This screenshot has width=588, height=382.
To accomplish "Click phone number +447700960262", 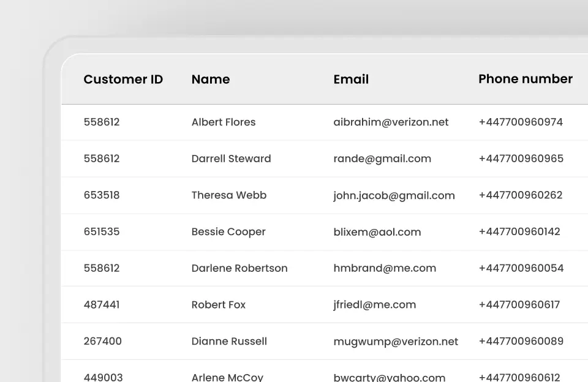I will point(521,195).
